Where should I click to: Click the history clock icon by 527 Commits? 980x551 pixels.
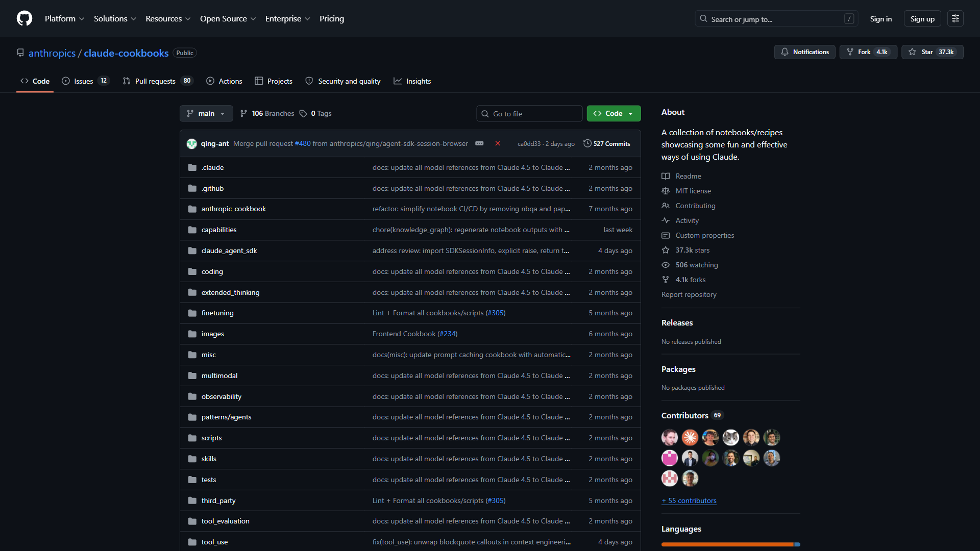[x=587, y=143]
